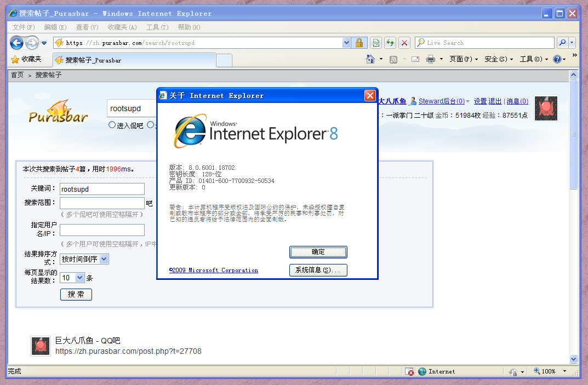Close the 关于 Internet Explorer dialog
The image size is (588, 385).
point(370,96)
